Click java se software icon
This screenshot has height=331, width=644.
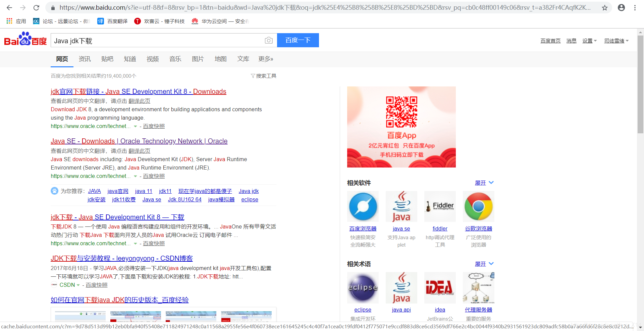click(401, 206)
